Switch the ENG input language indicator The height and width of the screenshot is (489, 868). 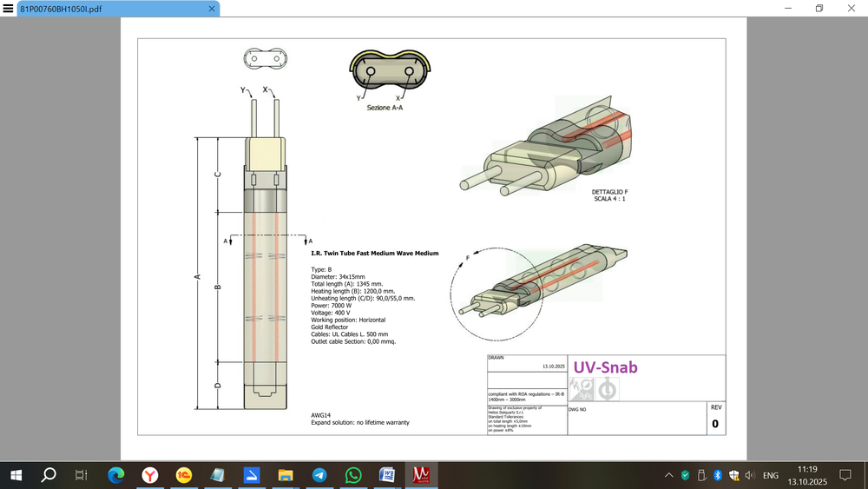coord(770,475)
